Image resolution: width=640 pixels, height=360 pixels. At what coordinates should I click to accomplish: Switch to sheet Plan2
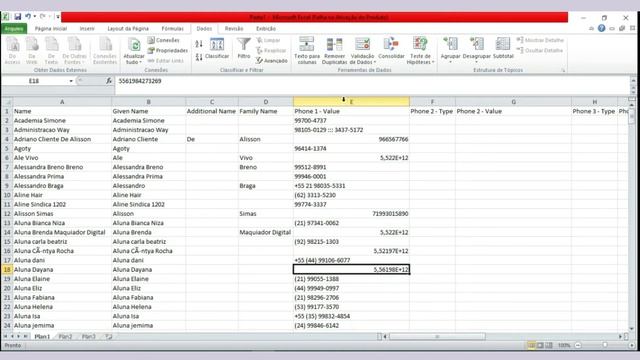[x=65, y=337]
